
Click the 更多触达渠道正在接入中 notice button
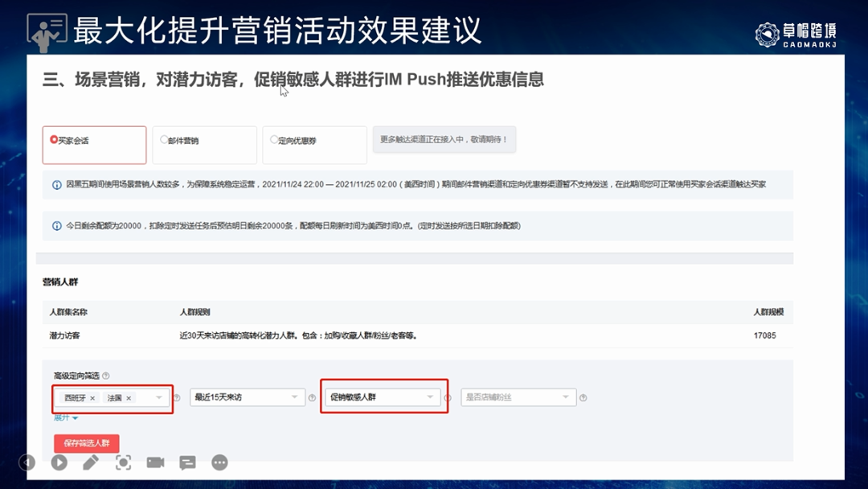click(444, 140)
